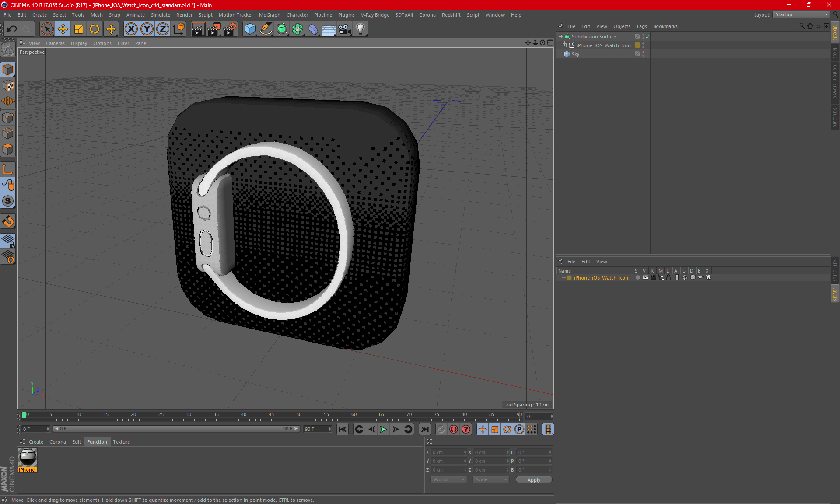
Task: Open the Simulate menu
Action: pos(161,15)
